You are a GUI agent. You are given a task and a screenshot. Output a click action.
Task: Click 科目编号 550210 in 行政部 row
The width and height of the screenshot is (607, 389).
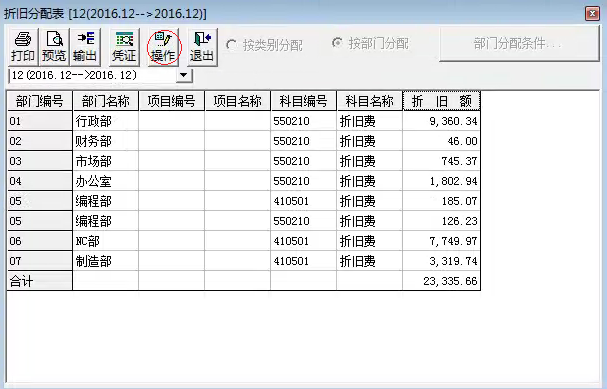pos(304,121)
